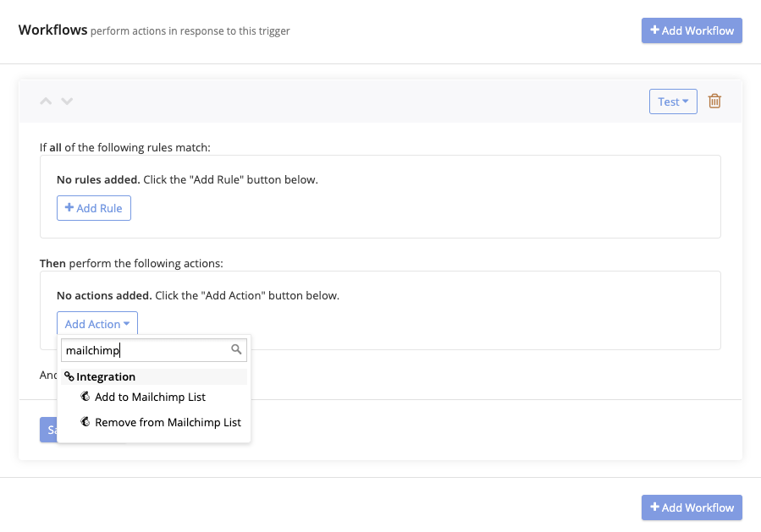Click the plus icon on top Add Workflow
Viewport: 761px width, 532px height.
[654, 30]
